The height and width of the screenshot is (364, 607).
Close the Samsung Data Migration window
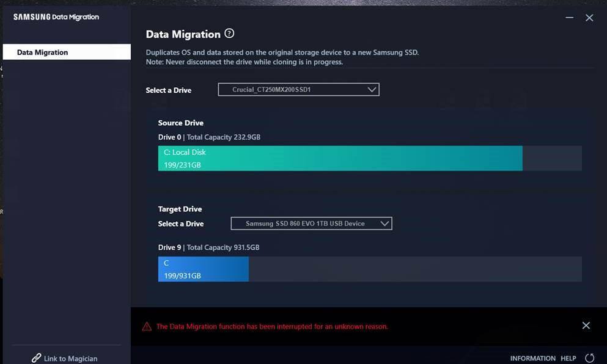point(589,18)
